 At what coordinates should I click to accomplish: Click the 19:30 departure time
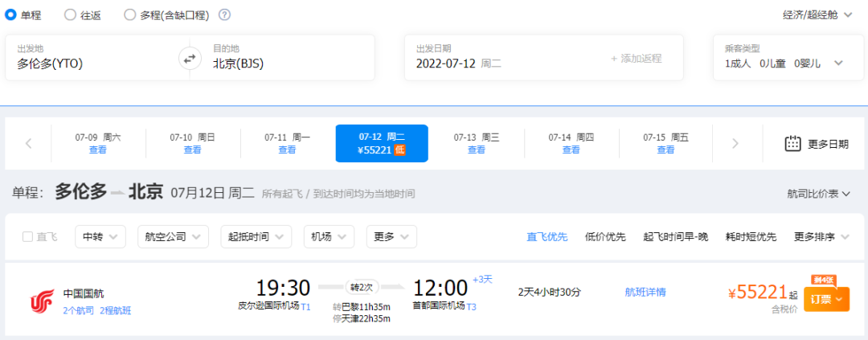[283, 288]
